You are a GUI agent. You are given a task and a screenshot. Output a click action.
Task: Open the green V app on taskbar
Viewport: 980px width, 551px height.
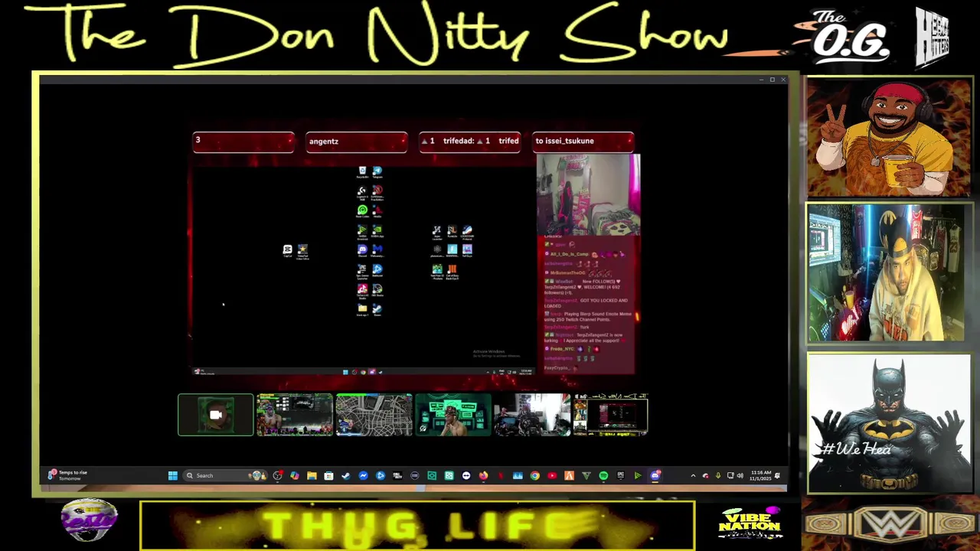(586, 475)
